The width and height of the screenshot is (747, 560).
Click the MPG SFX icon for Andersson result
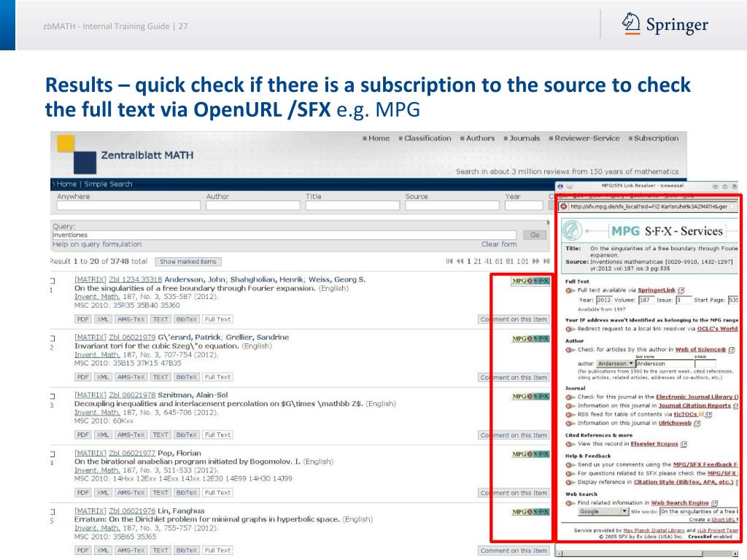click(x=530, y=281)
